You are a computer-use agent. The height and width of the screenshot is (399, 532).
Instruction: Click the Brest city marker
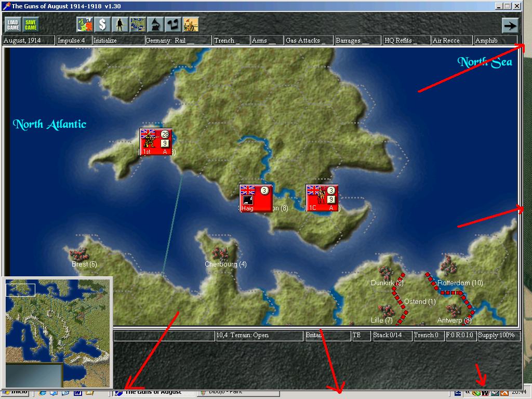tap(79, 254)
